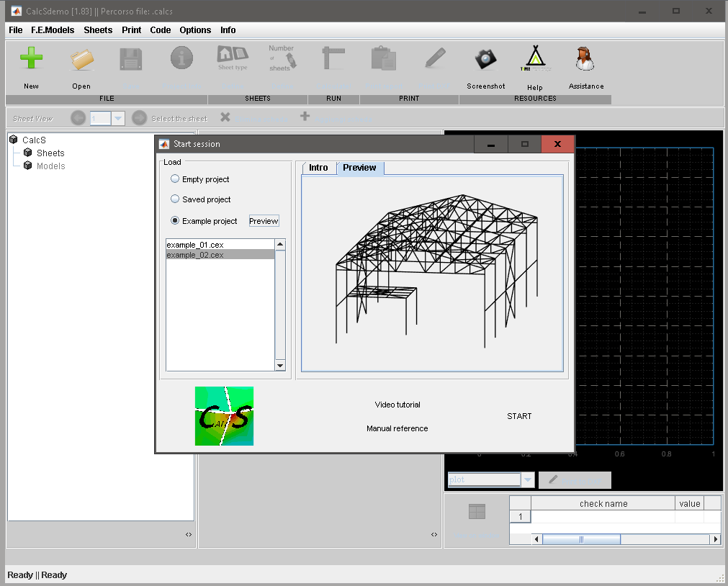
Task: Click the table grid View on window icon
Action: click(x=477, y=511)
